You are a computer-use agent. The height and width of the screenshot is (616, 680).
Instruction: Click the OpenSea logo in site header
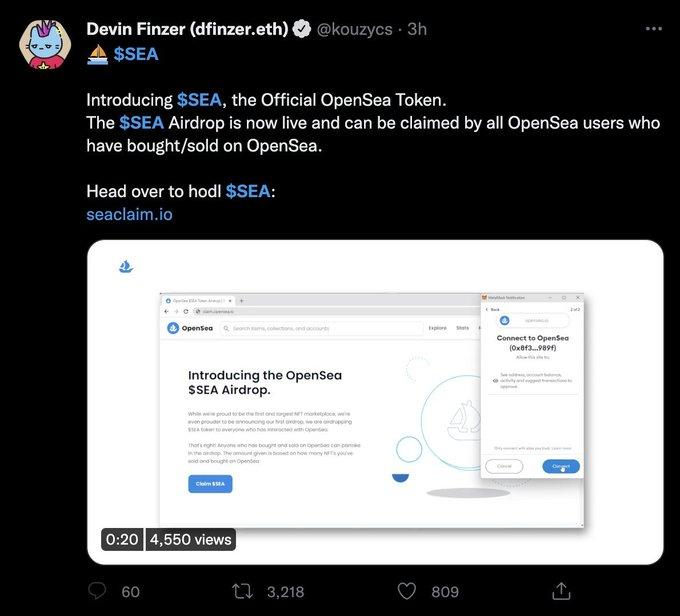190,328
